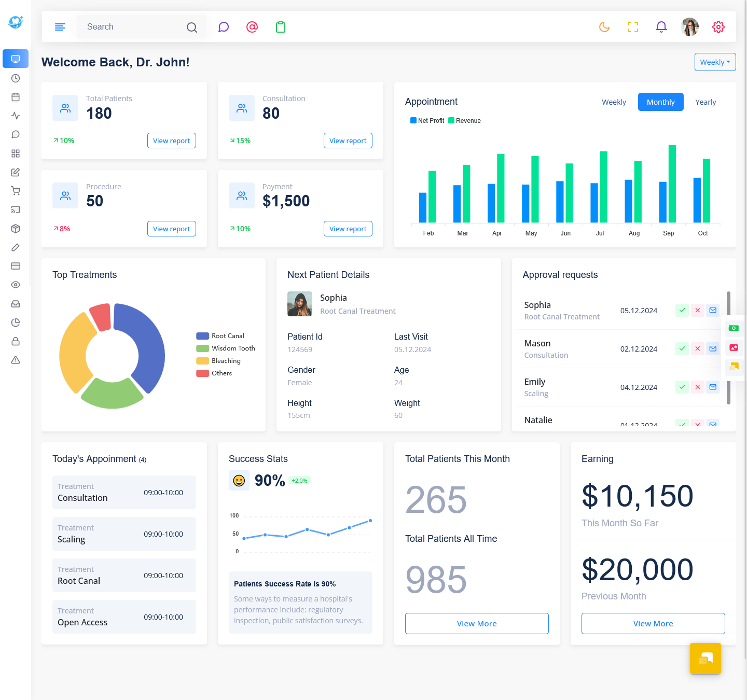Click View report under Total Patients
The image size is (747, 700).
pyautogui.click(x=171, y=141)
